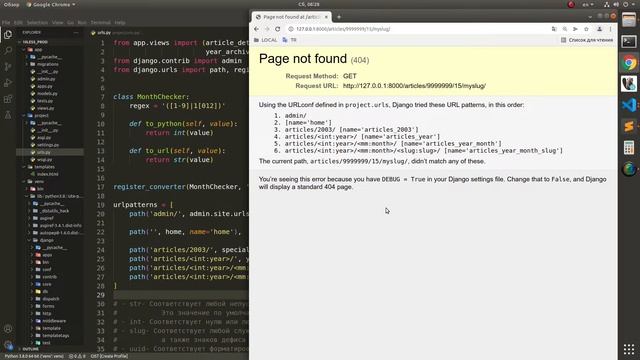Open settings.py in the project folder
This screenshot has height=360, width=640.
click(x=48, y=145)
